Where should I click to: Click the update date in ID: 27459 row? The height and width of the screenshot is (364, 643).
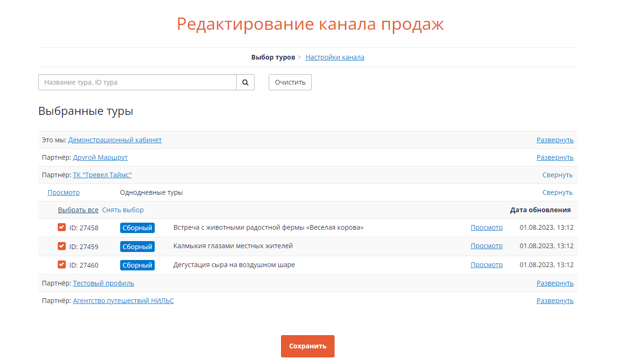pyautogui.click(x=546, y=246)
